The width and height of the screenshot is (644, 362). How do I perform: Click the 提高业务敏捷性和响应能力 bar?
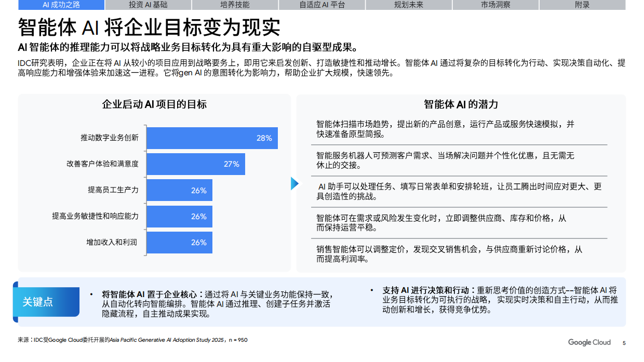point(180,216)
